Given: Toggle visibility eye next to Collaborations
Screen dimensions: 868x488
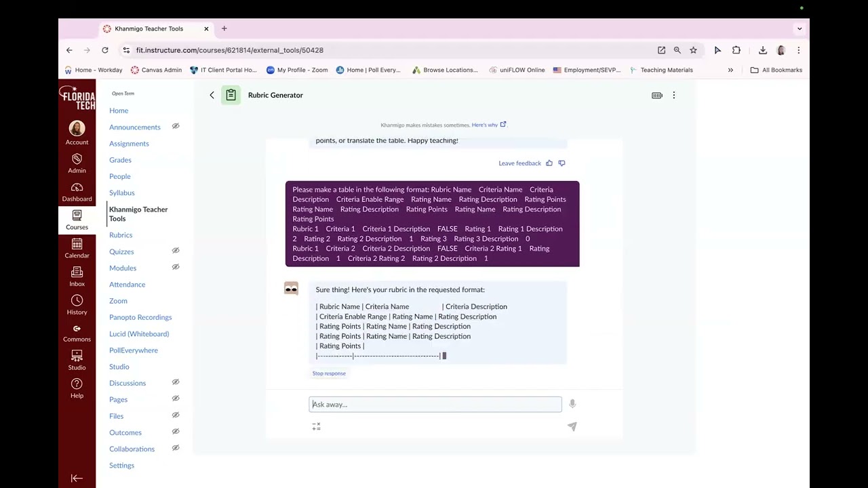Looking at the screenshot, I should click(176, 448).
